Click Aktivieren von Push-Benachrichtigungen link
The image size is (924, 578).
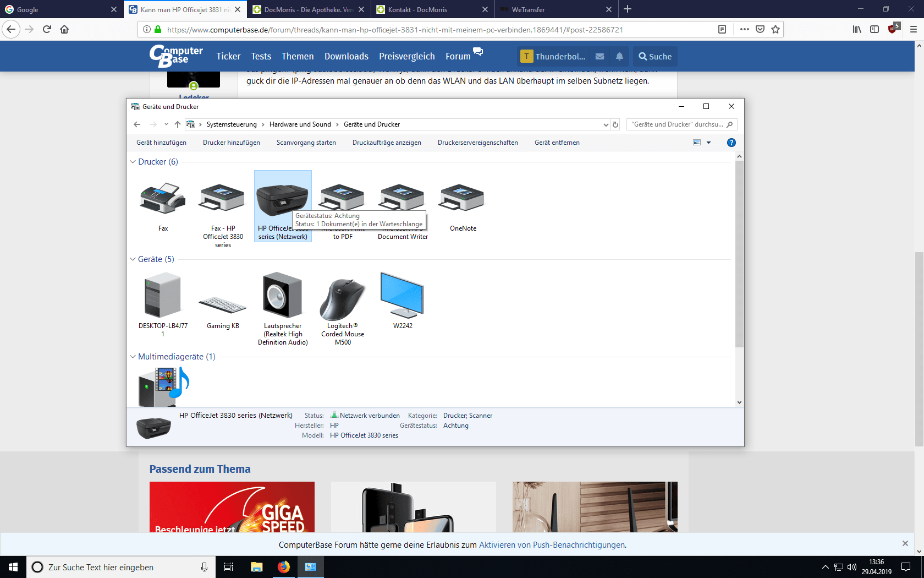pyautogui.click(x=552, y=545)
